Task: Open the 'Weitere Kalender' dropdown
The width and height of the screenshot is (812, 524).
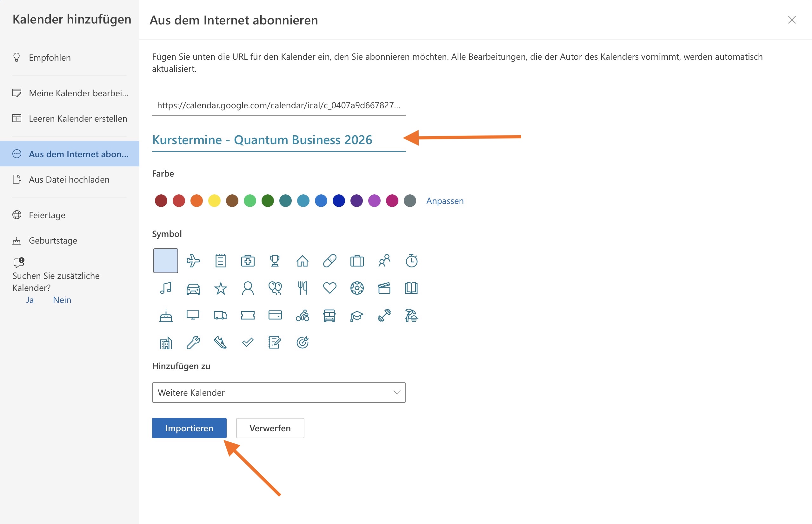Action: [x=279, y=393]
